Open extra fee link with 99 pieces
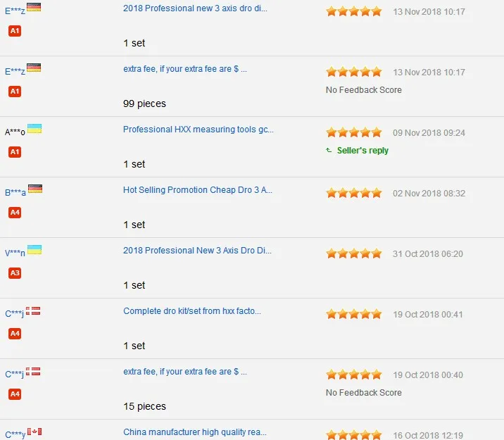504x440 pixels. coord(185,69)
